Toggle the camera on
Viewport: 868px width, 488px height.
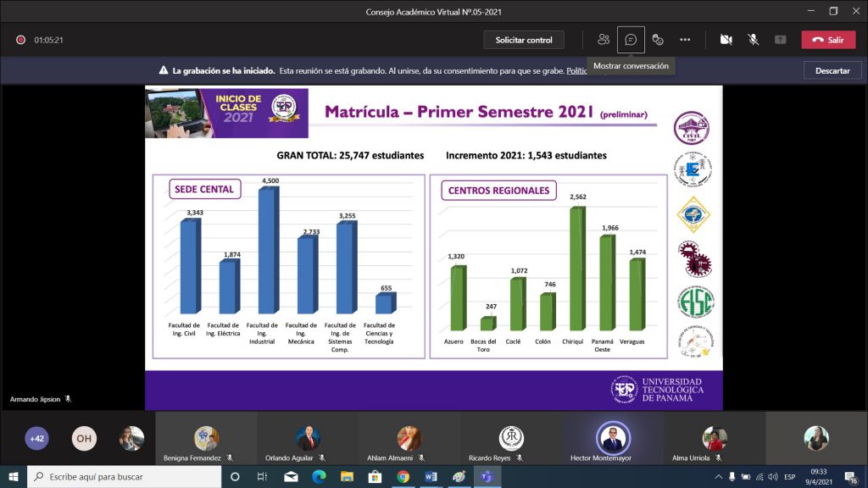726,40
